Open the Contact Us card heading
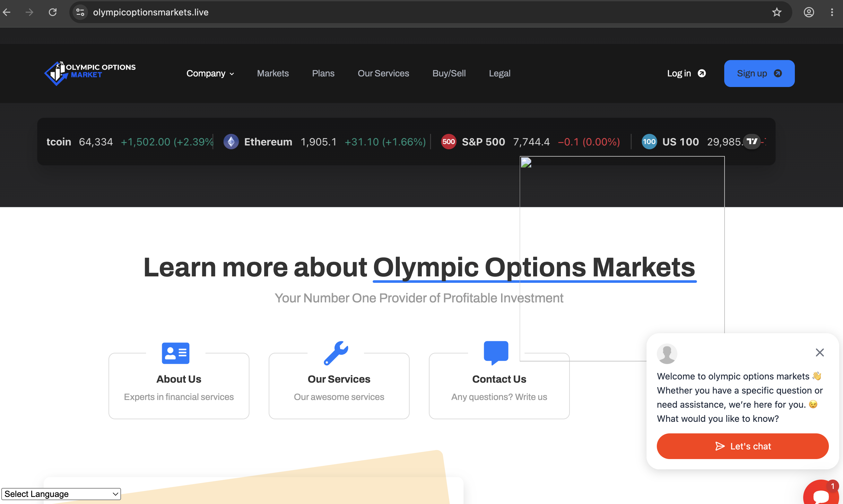Image resolution: width=843 pixels, height=504 pixels. point(499,379)
